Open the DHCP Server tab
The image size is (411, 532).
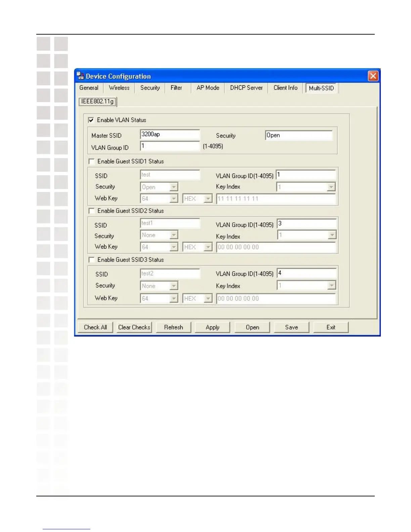tap(246, 88)
